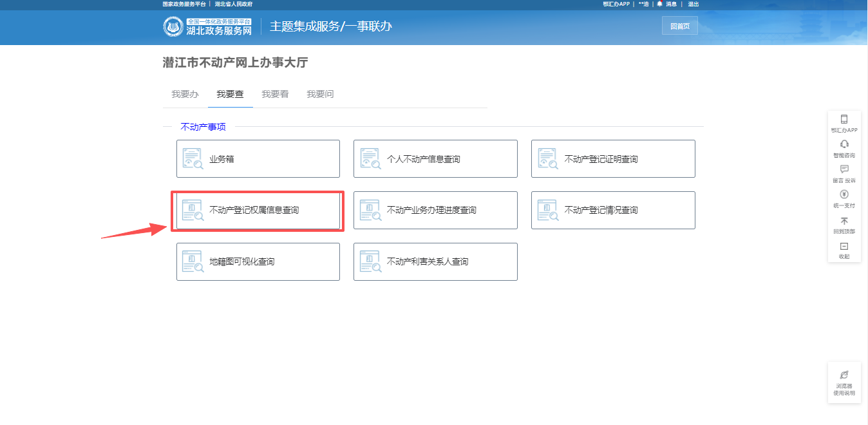
Task: Collapse the sidebar with 收起 button
Action: (x=844, y=247)
